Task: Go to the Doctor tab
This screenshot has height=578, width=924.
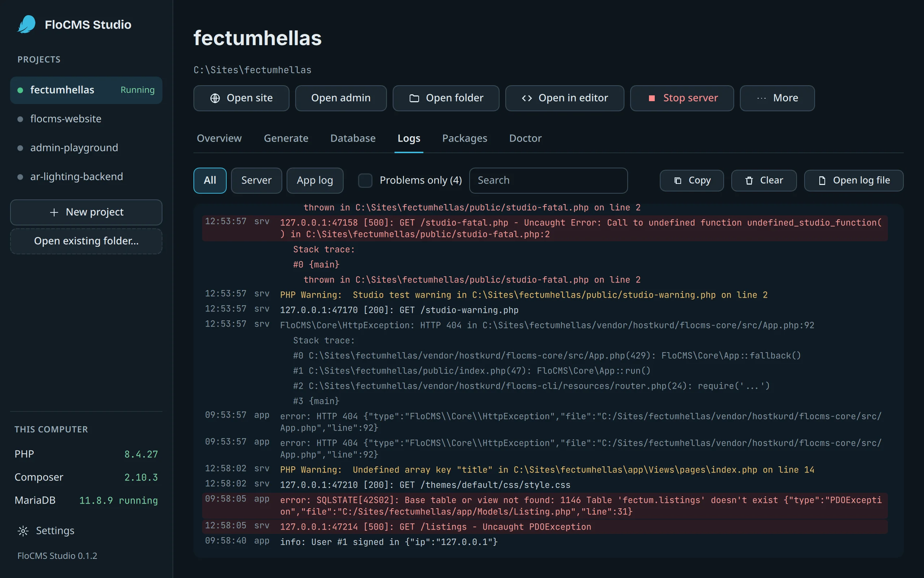Action: tap(526, 138)
